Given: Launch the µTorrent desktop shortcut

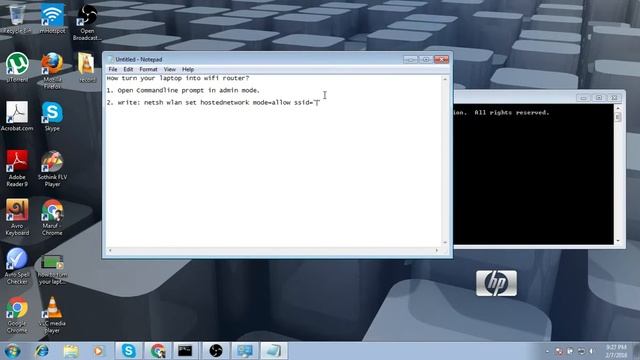Looking at the screenshot, I should (17, 68).
